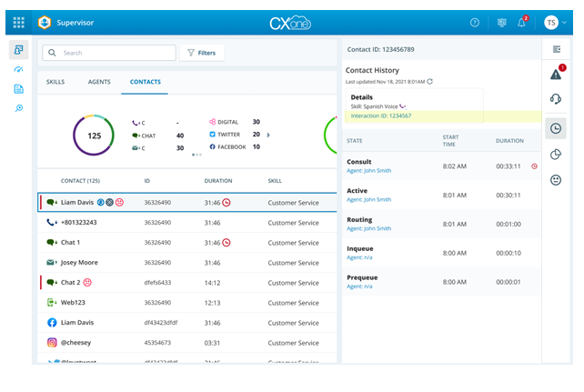
Task: Click the TWITTER channel count entry
Action: pyautogui.click(x=235, y=135)
